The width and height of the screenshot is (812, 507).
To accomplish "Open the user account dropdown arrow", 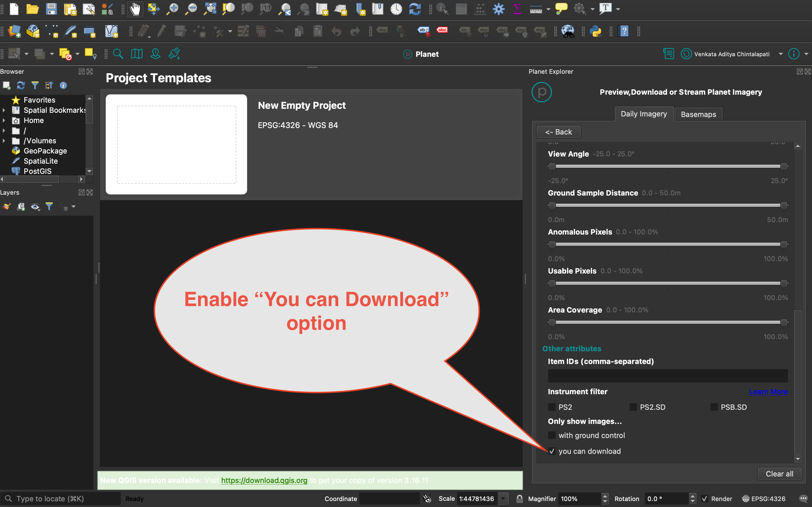I will [x=781, y=54].
